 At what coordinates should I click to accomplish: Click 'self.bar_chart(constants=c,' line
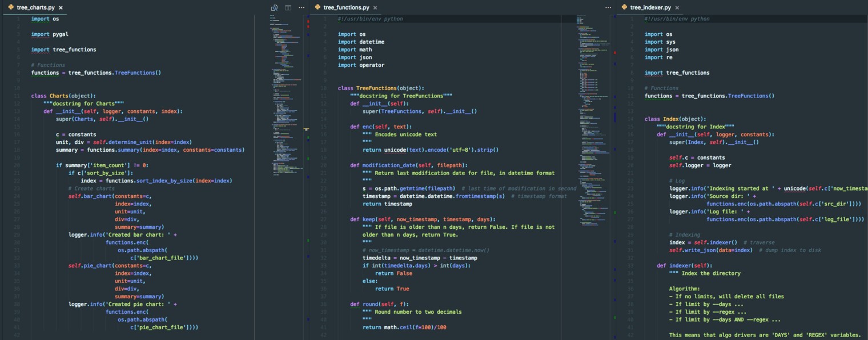[110, 196]
